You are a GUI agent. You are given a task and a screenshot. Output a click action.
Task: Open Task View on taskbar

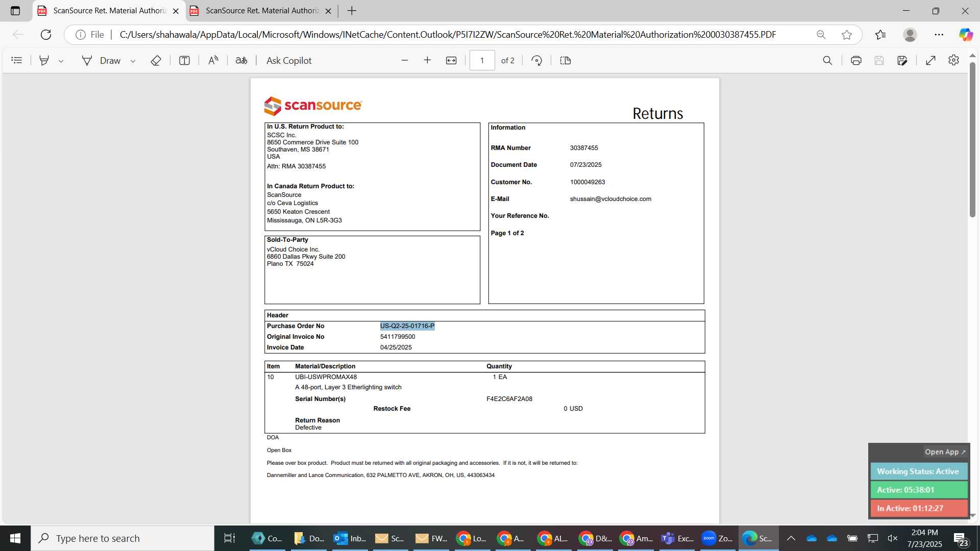tap(230, 538)
